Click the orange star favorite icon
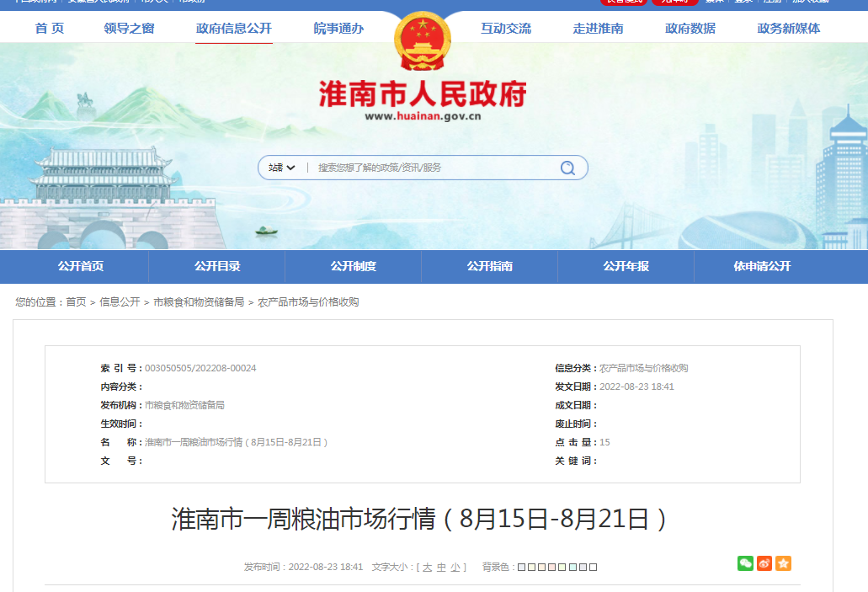This screenshot has height=592, width=868. [x=784, y=563]
